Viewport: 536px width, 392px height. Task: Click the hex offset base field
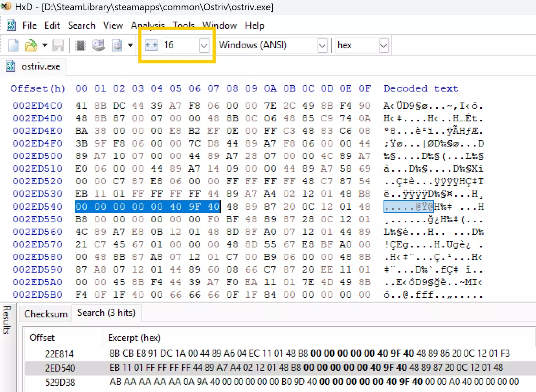[x=357, y=46]
